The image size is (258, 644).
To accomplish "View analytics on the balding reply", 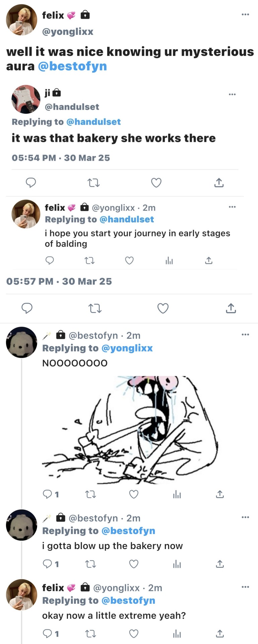I will [x=169, y=261].
